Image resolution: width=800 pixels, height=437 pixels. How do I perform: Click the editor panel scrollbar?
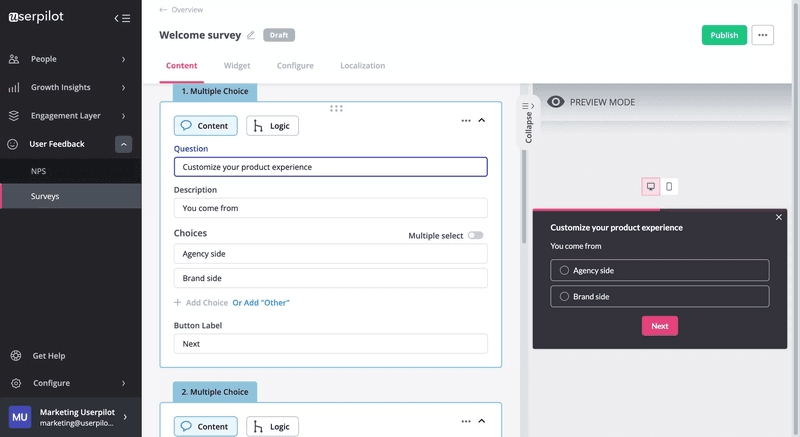click(524, 196)
